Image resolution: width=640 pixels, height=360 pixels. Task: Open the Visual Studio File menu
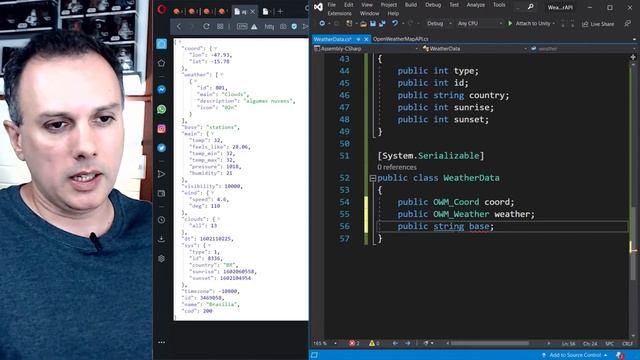(331, 5)
